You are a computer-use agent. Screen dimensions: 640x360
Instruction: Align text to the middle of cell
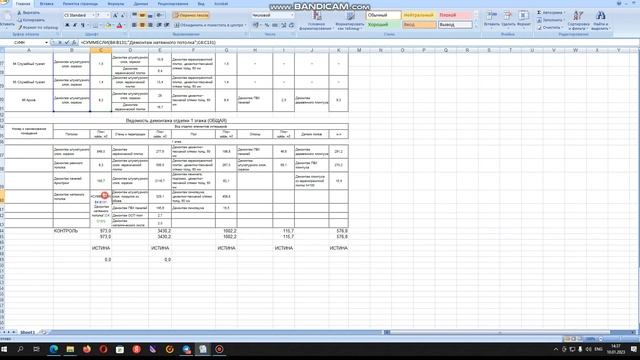click(x=142, y=16)
